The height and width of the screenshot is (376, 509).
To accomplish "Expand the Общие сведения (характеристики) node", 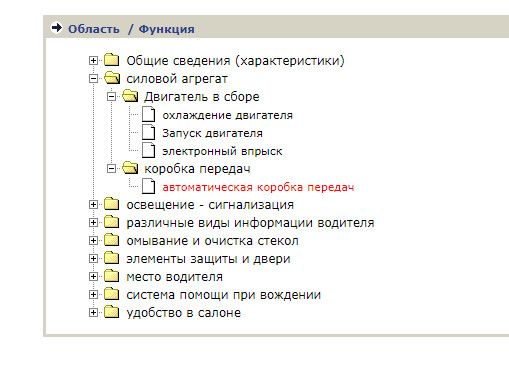I will pyautogui.click(x=94, y=61).
